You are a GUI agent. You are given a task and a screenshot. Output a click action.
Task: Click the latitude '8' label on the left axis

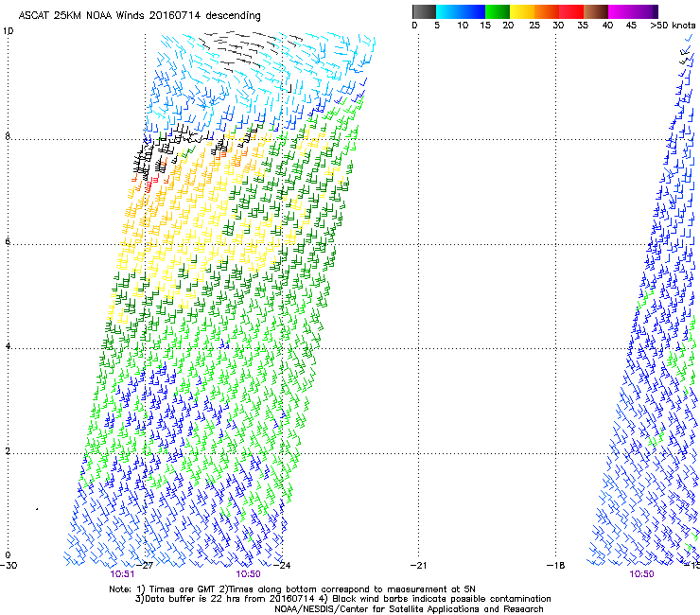coord(8,136)
